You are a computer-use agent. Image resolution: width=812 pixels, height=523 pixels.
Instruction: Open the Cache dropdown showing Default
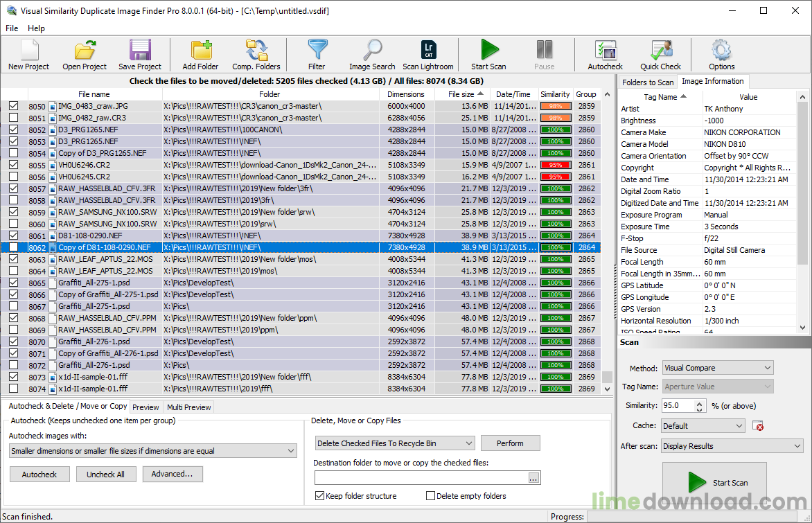(x=703, y=425)
